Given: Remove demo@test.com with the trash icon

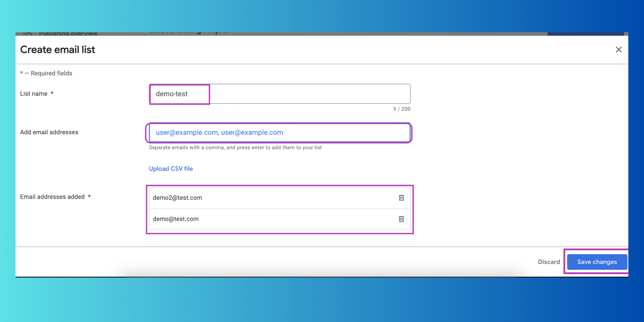Looking at the screenshot, I should [x=401, y=219].
